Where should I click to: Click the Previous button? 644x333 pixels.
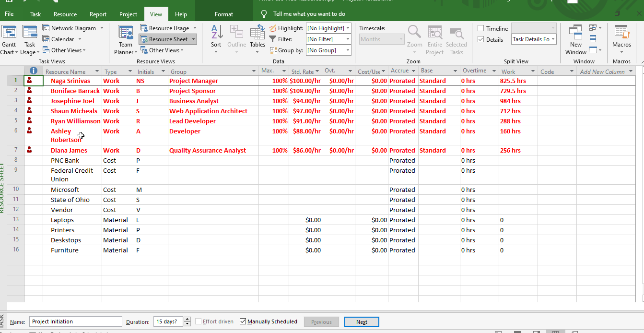[321, 322]
